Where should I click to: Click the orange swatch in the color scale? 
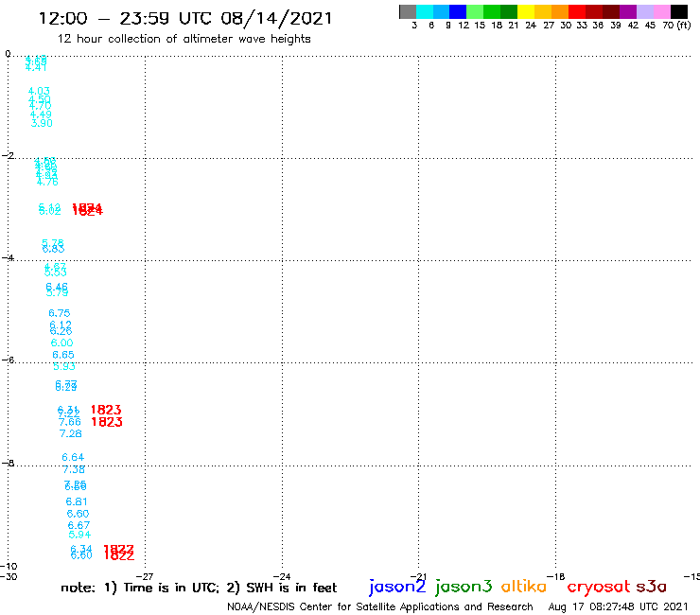(x=560, y=11)
